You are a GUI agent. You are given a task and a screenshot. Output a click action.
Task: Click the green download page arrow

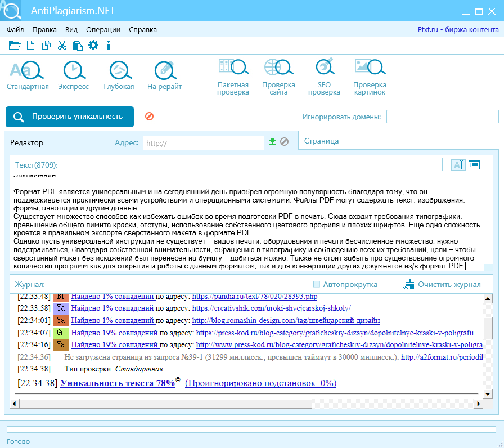pos(272,142)
